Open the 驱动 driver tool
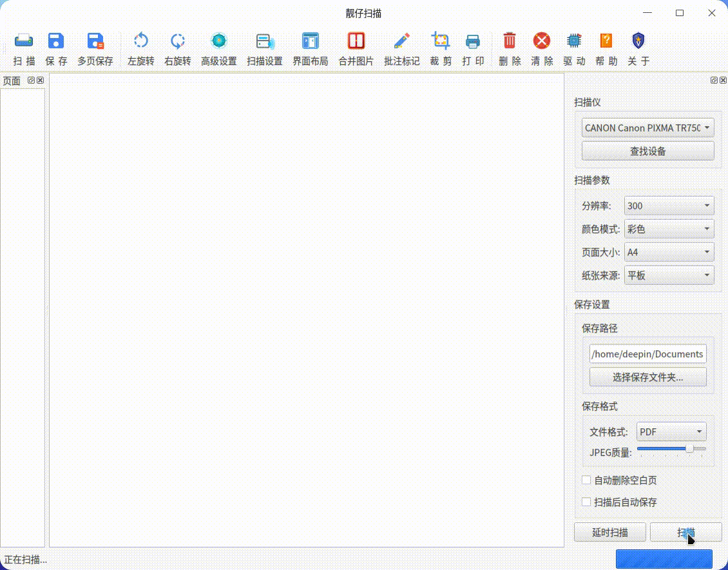This screenshot has height=570, width=728. (574, 49)
